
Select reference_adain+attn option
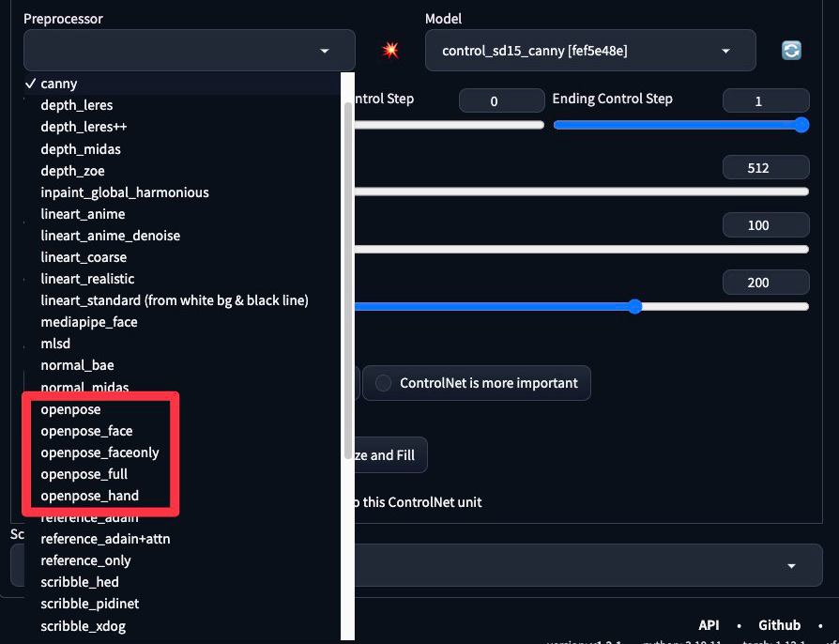tap(182, 539)
